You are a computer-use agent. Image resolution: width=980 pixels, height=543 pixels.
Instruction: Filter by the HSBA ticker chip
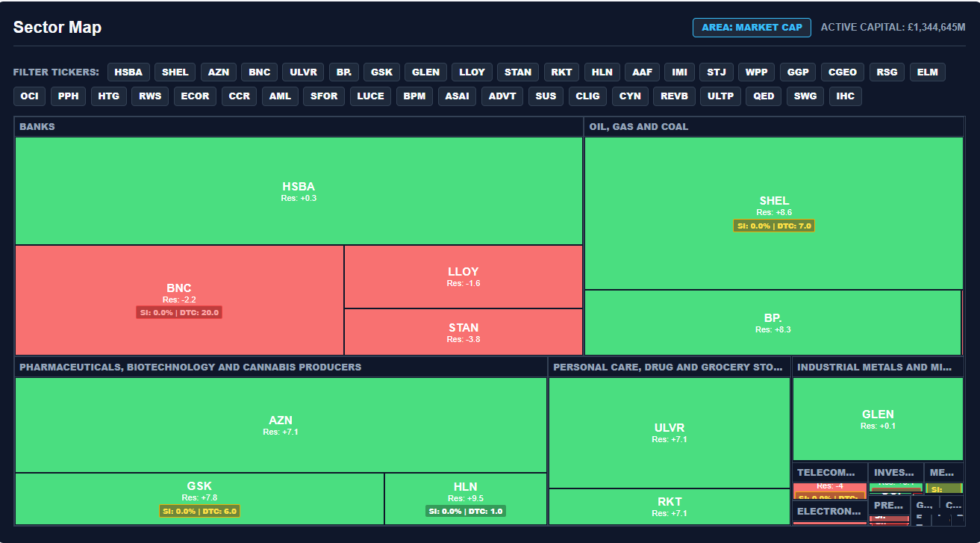coord(128,72)
